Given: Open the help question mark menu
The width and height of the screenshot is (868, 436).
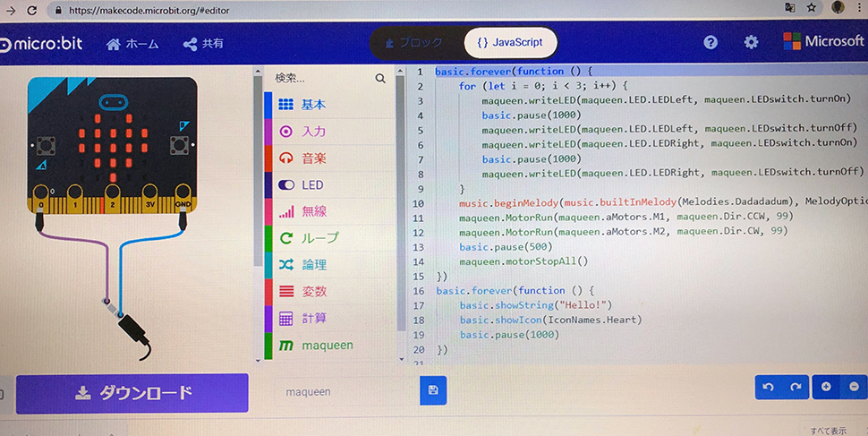Looking at the screenshot, I should pyautogui.click(x=711, y=42).
